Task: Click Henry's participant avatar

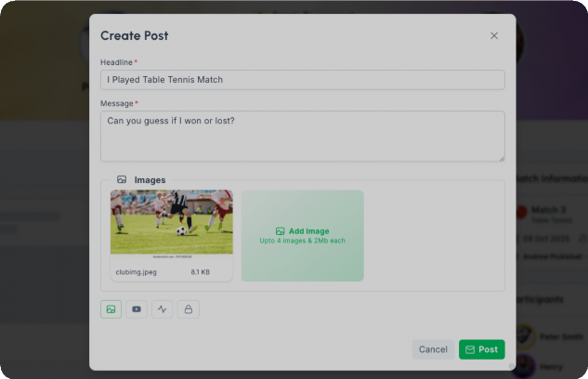Action: [525, 366]
